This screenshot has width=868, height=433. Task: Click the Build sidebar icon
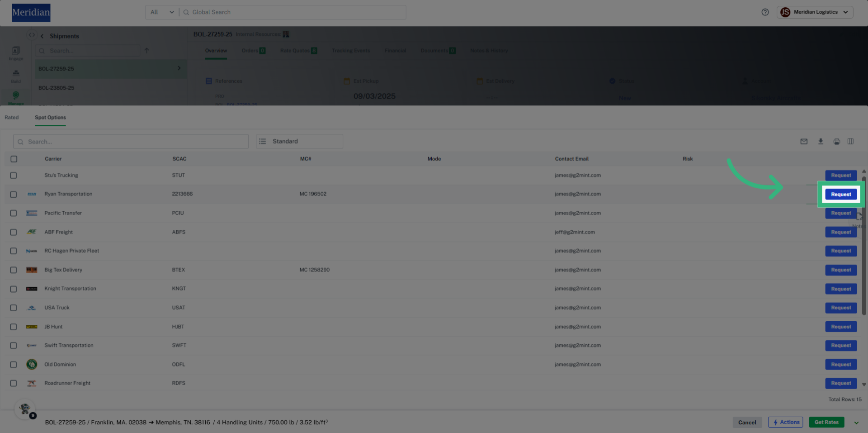tap(16, 75)
